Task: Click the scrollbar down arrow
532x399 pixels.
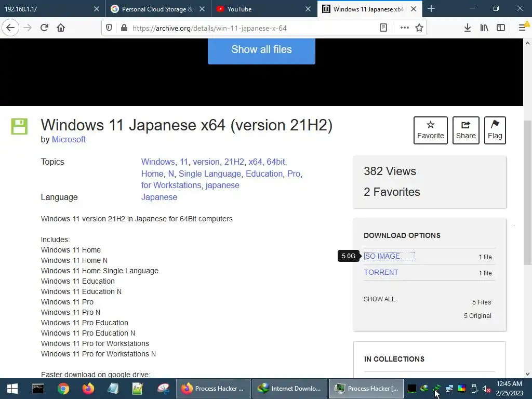Action: pyautogui.click(x=527, y=374)
